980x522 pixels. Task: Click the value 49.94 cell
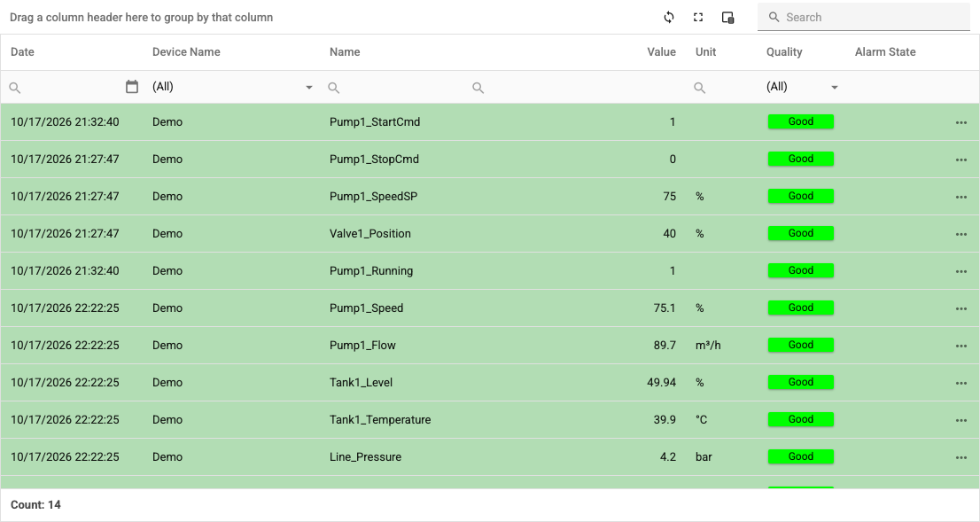coord(661,383)
